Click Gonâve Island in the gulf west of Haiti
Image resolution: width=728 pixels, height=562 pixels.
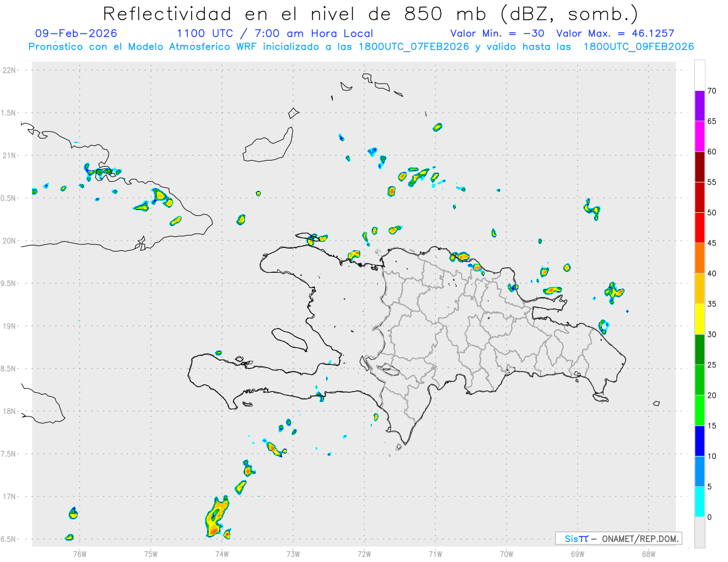[x=289, y=340]
